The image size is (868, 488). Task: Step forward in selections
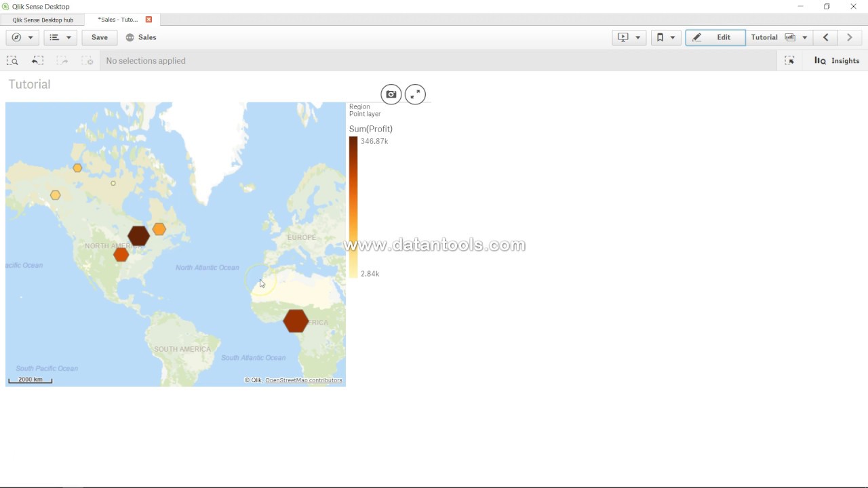point(62,60)
